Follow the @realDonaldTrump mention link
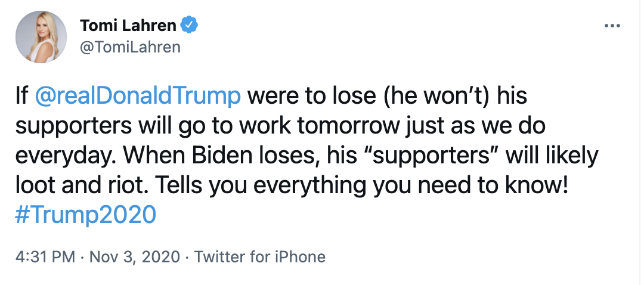The height and width of the screenshot is (285, 644). pyautogui.click(x=138, y=96)
